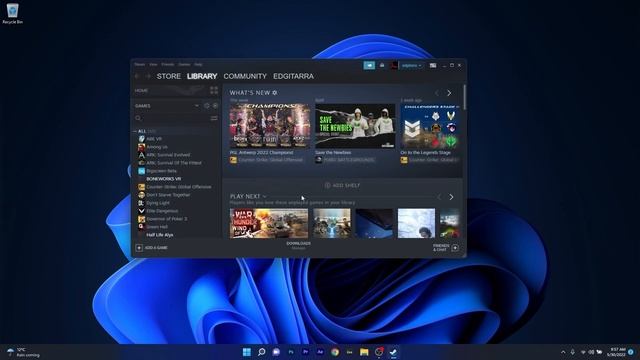Viewport: 640px width, 360px height.
Task: Open Google Chrome from taskbar
Action: click(335, 352)
